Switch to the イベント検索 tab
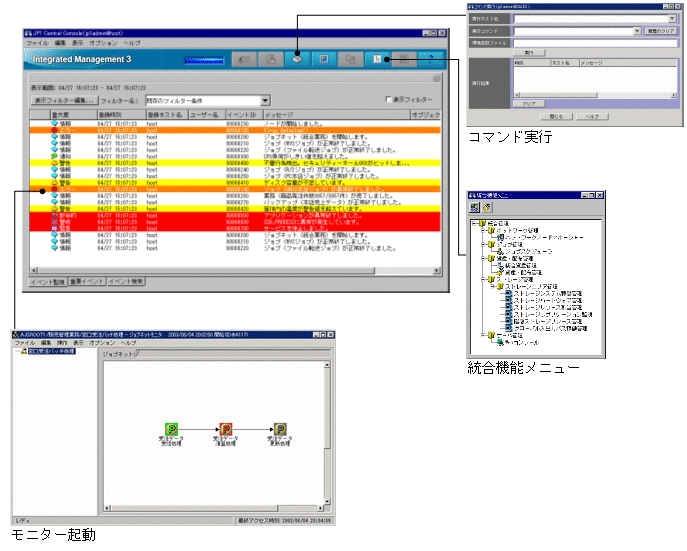Image resolution: width=687 pixels, height=551 pixels. pos(126,282)
